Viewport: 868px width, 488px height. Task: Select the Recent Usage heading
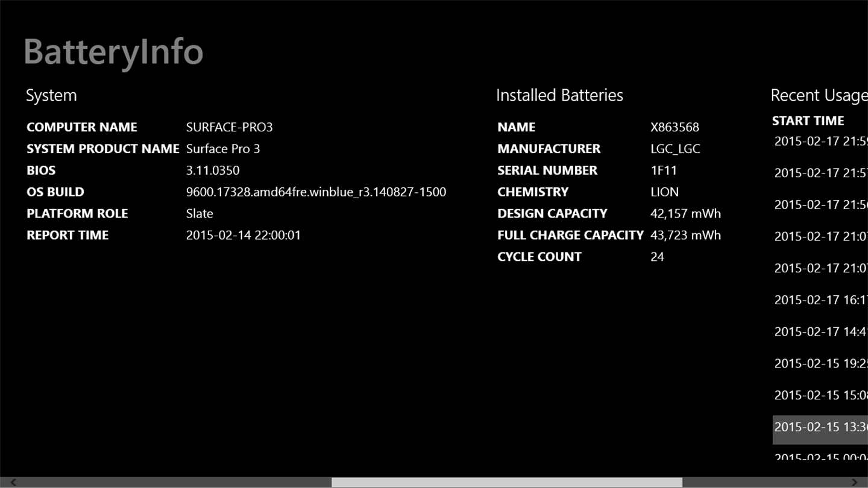pyautogui.click(x=819, y=95)
